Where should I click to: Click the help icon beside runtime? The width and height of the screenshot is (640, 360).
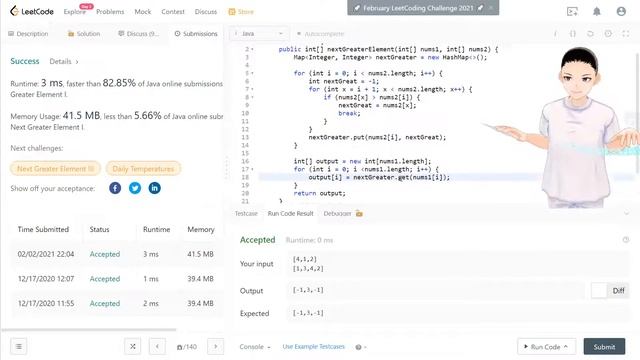(x=626, y=240)
